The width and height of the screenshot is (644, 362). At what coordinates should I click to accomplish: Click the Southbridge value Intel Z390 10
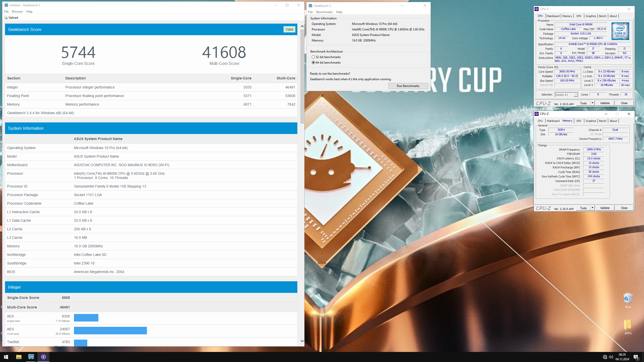tap(84, 263)
